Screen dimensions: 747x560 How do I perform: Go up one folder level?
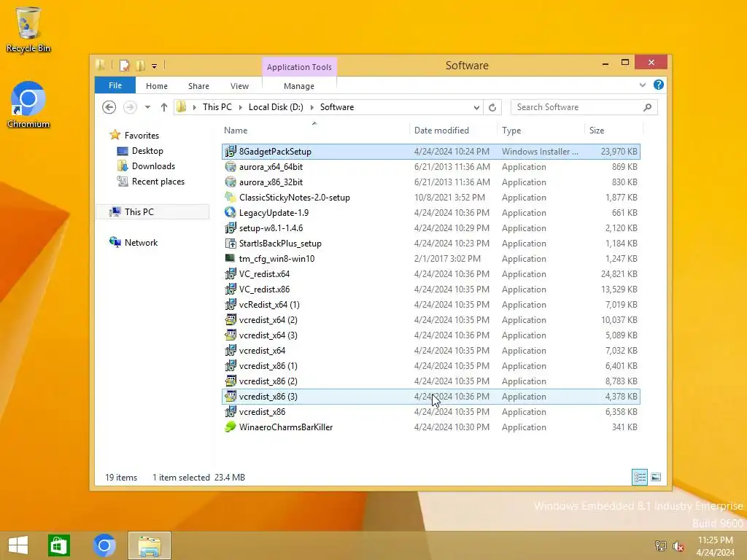(164, 107)
